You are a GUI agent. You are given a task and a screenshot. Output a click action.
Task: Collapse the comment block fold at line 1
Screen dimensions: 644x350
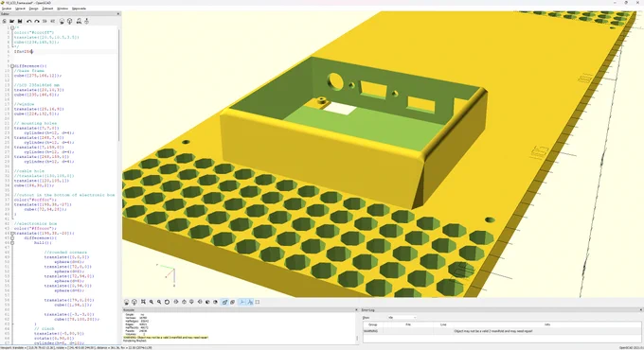tap(12, 27)
